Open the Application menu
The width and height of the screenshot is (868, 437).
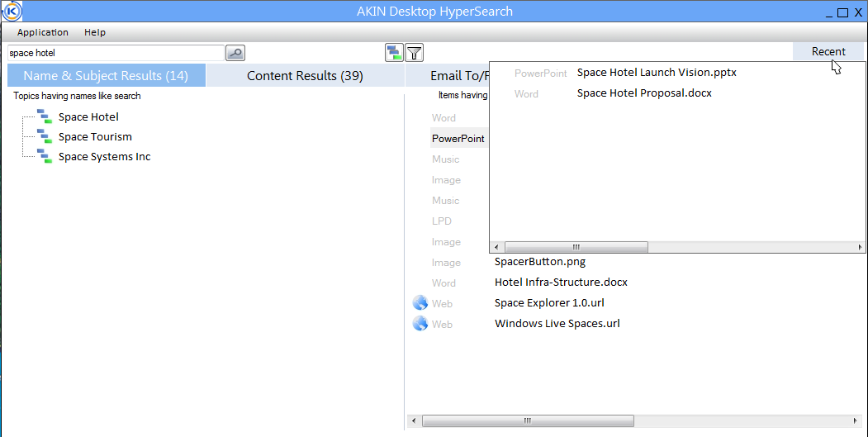43,32
